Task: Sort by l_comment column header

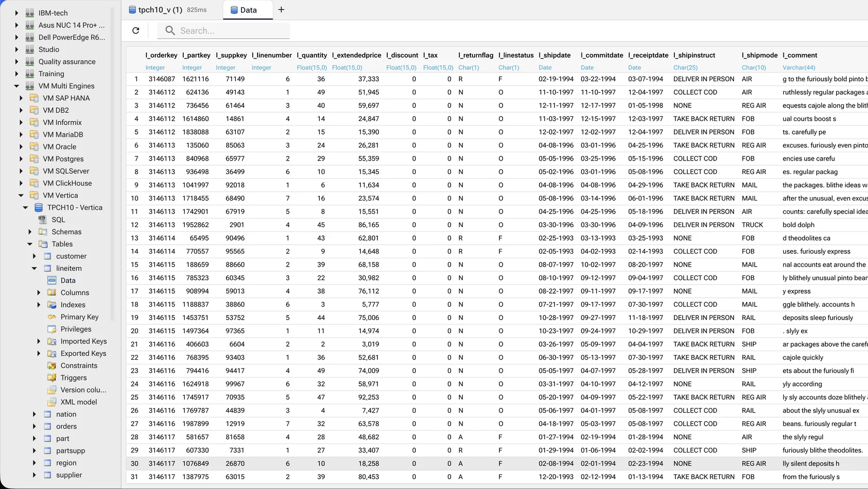Action: pyautogui.click(x=800, y=55)
